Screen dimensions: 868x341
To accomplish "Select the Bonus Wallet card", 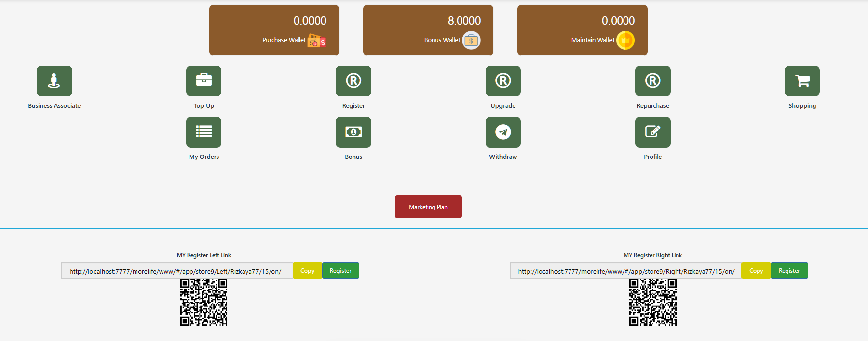I will point(428,30).
